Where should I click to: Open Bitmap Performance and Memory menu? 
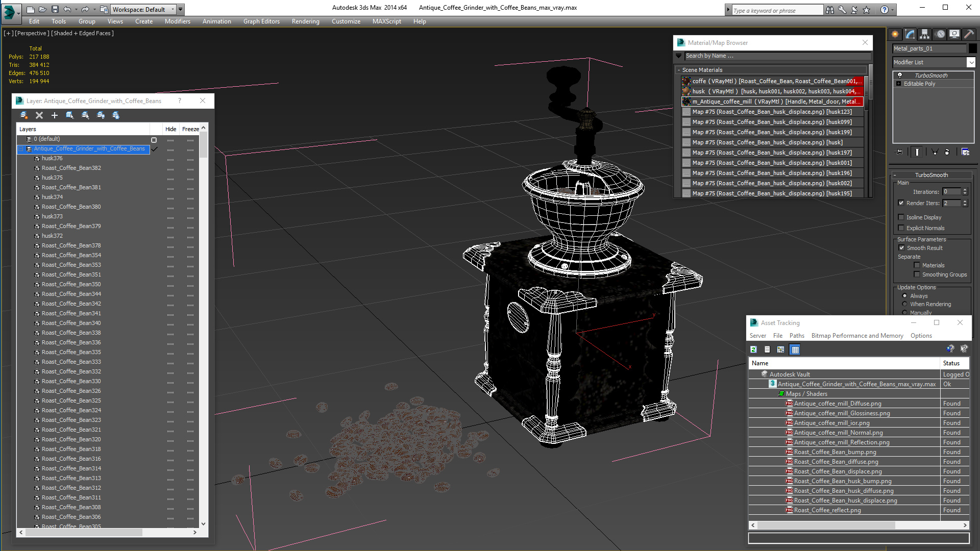pos(857,336)
